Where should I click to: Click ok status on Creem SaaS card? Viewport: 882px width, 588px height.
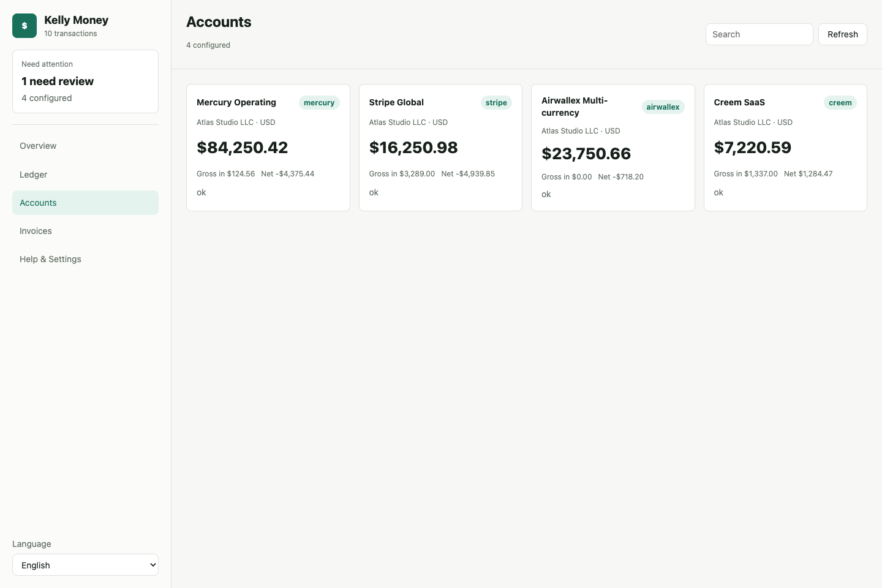(718, 192)
